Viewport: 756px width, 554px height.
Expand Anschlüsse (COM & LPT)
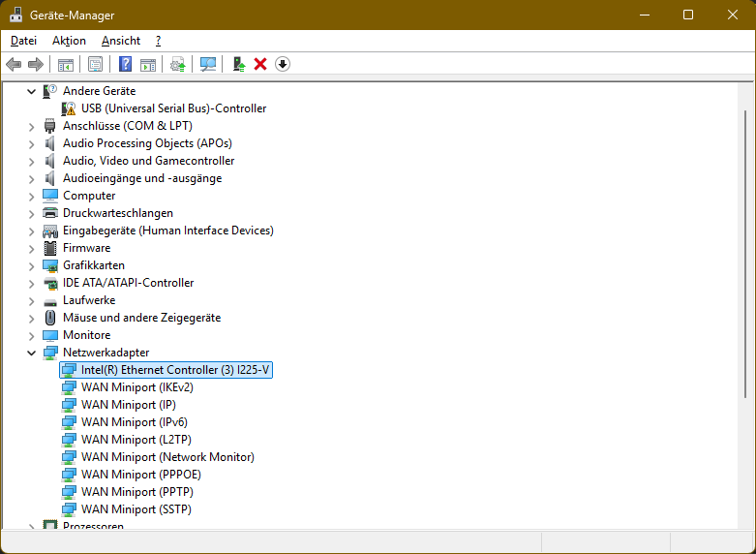32,127
